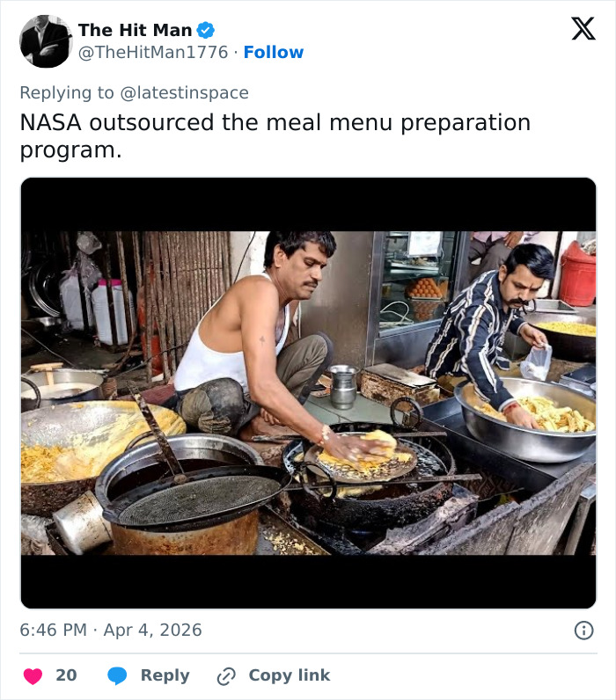Click the chain link icon

pyautogui.click(x=226, y=675)
